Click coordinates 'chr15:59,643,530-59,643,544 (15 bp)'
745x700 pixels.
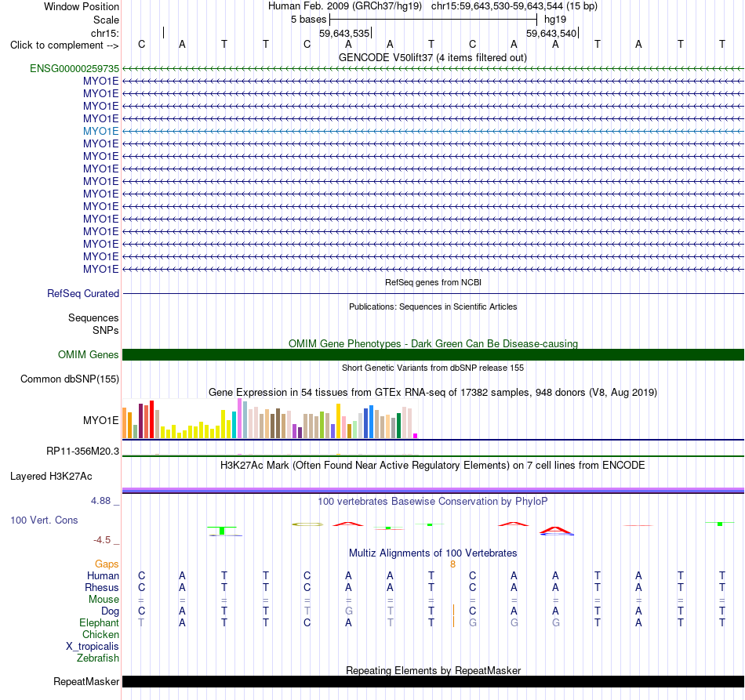point(514,6)
